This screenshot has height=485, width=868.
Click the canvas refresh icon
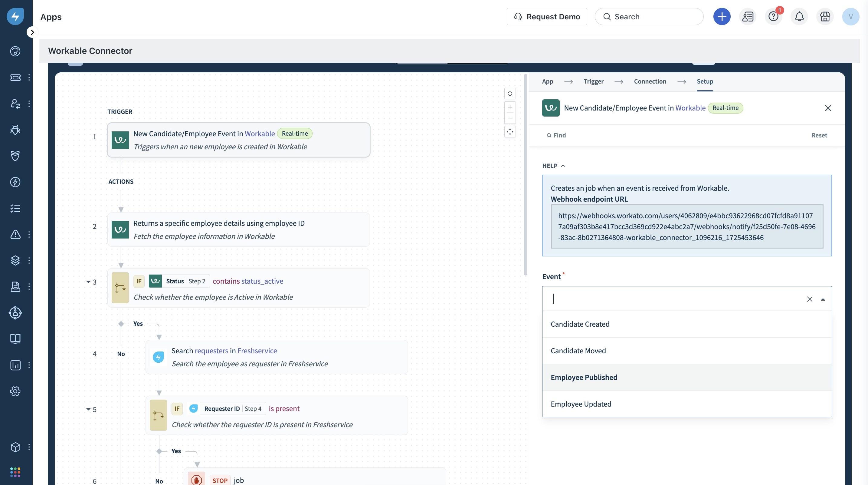point(510,94)
